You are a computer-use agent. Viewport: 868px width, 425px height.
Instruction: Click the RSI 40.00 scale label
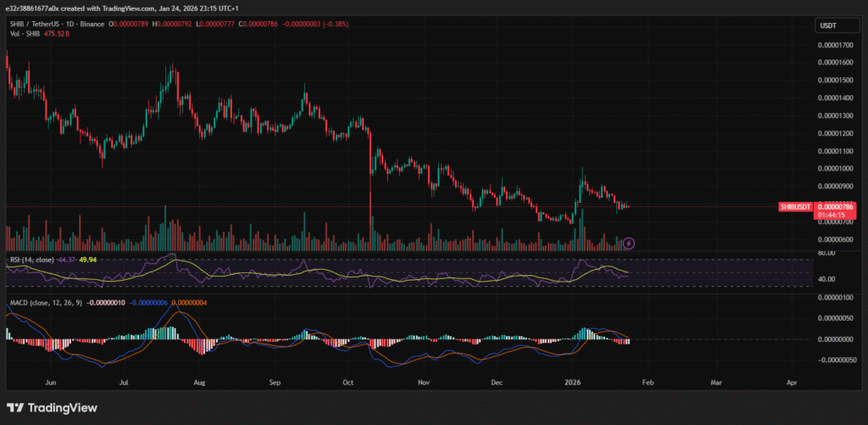(827, 278)
